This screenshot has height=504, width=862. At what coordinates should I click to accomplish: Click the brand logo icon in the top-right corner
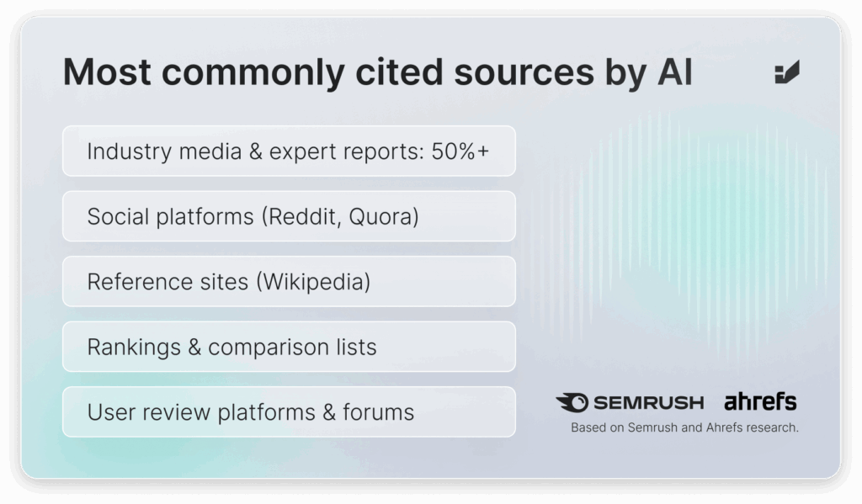(x=787, y=73)
